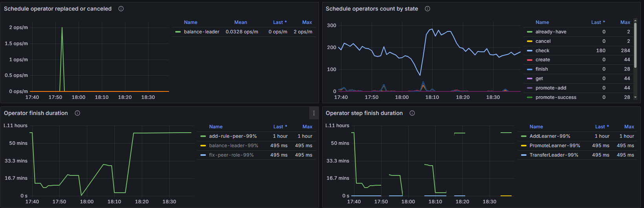Click info icon beside Schedule operator replaced or canceled
This screenshot has height=208, width=644.
click(121, 9)
